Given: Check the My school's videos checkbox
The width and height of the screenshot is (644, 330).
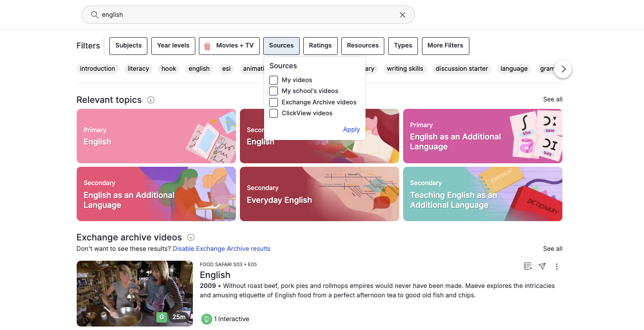Looking at the screenshot, I should (x=274, y=91).
